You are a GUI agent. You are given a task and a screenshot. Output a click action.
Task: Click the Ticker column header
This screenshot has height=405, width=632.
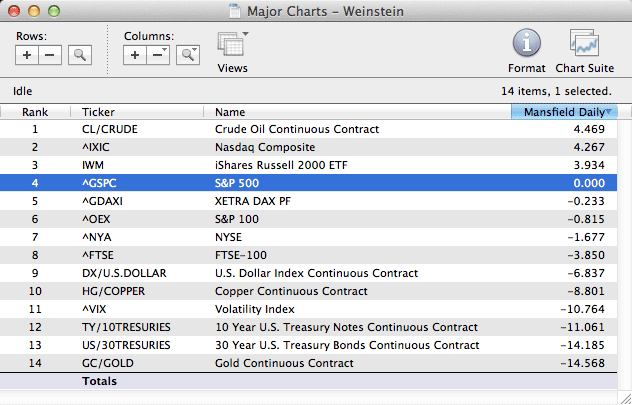(140, 112)
